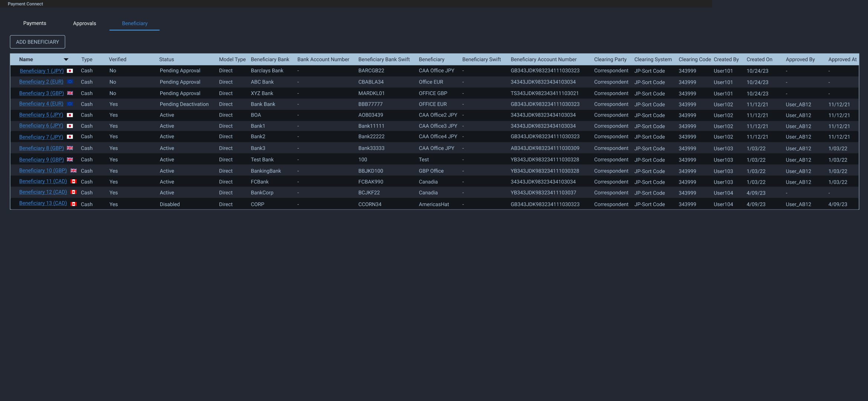This screenshot has height=401, width=868.
Task: Click UK flag icon beside Beneficiary 3
Action: (x=70, y=93)
